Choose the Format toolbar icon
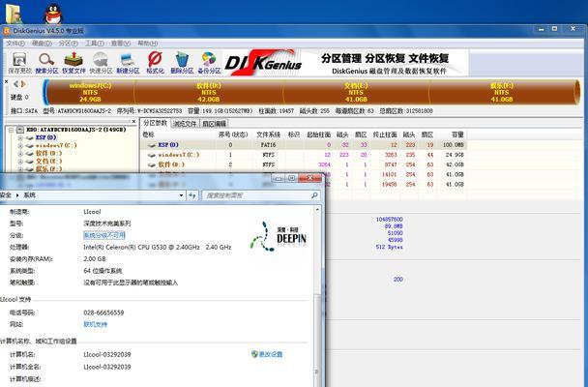Viewport: 588px width, 387px height. (x=155, y=63)
